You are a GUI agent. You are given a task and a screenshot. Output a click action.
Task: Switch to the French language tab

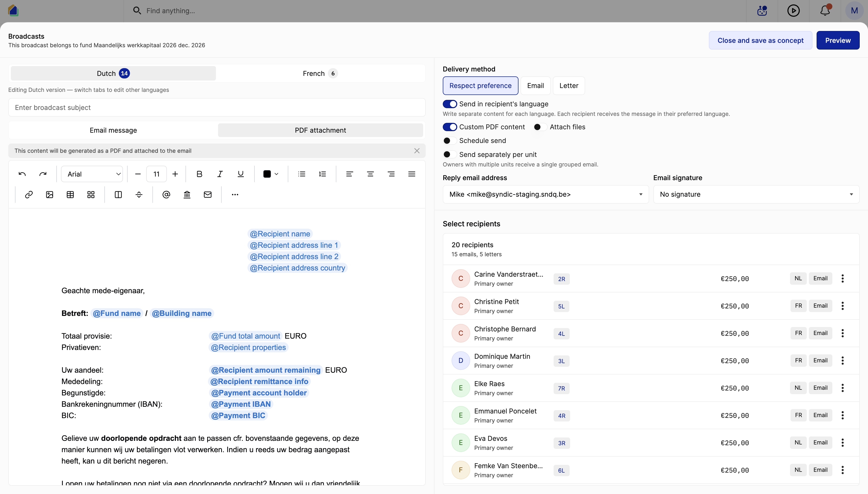pyautogui.click(x=320, y=73)
